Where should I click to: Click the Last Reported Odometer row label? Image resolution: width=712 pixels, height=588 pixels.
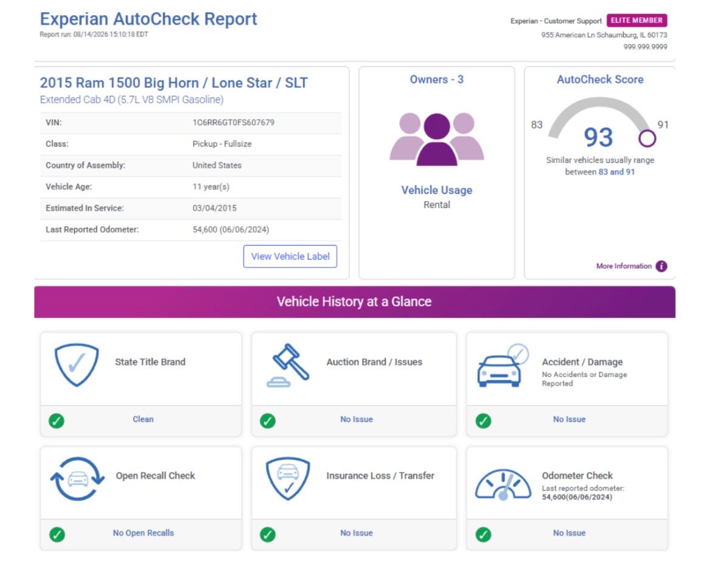92,230
